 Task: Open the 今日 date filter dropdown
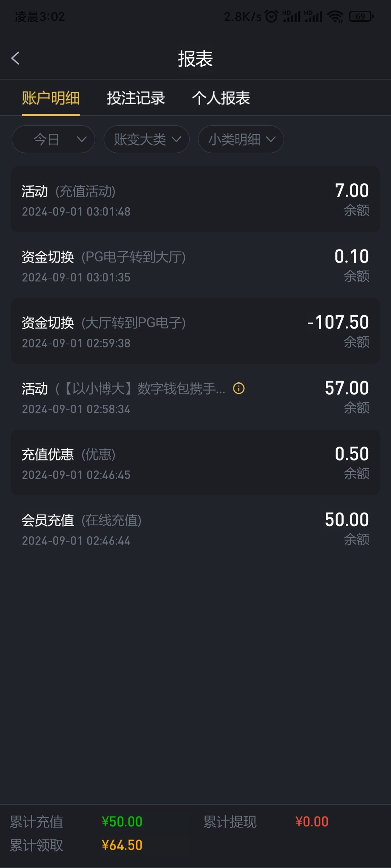(x=53, y=139)
